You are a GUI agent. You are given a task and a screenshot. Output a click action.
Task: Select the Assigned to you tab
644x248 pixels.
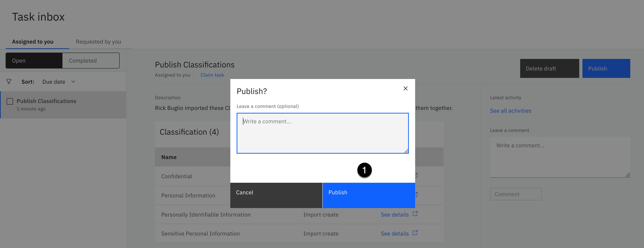[x=33, y=42]
